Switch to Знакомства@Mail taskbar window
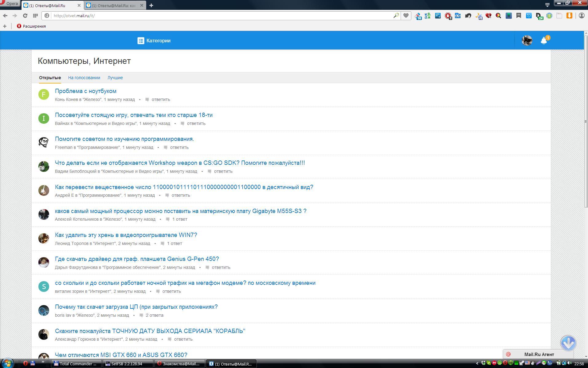 179,364
